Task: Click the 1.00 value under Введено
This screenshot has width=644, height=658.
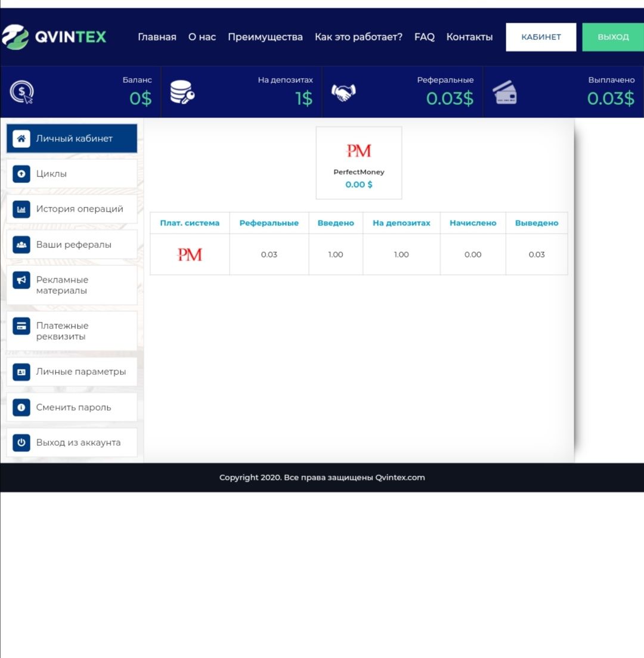Action: pos(336,254)
